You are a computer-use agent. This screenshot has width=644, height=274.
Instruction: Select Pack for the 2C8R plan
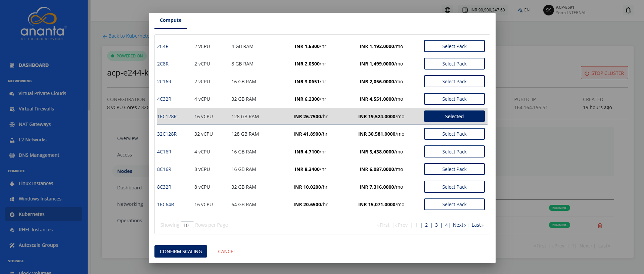tap(454, 64)
